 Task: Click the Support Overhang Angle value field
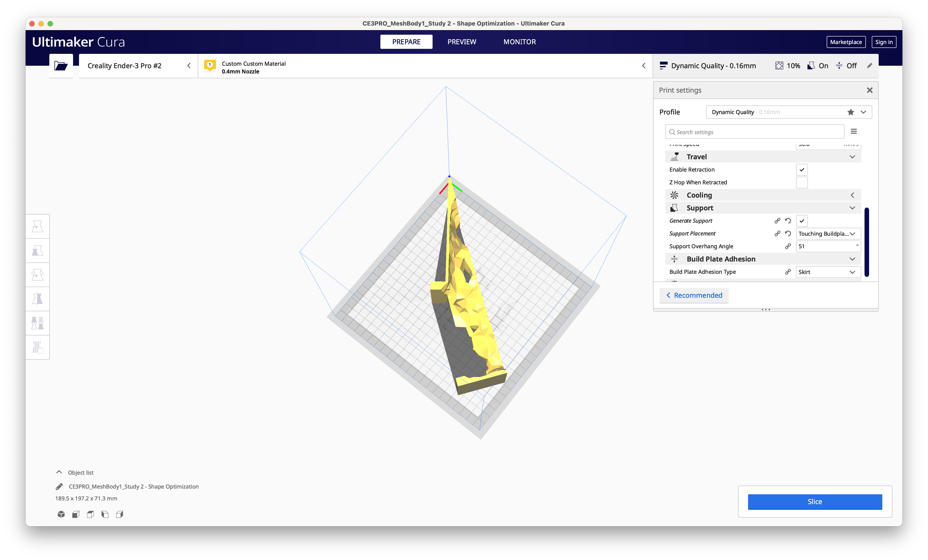[x=828, y=246]
